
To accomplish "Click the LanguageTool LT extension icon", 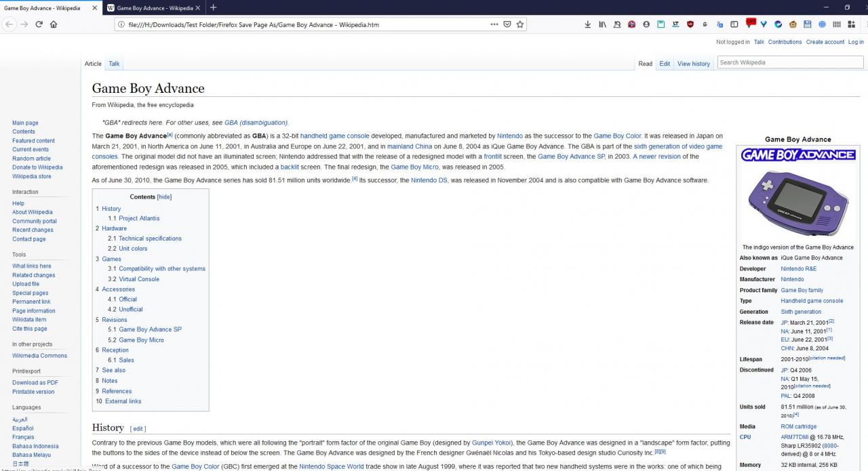I will (675, 24).
